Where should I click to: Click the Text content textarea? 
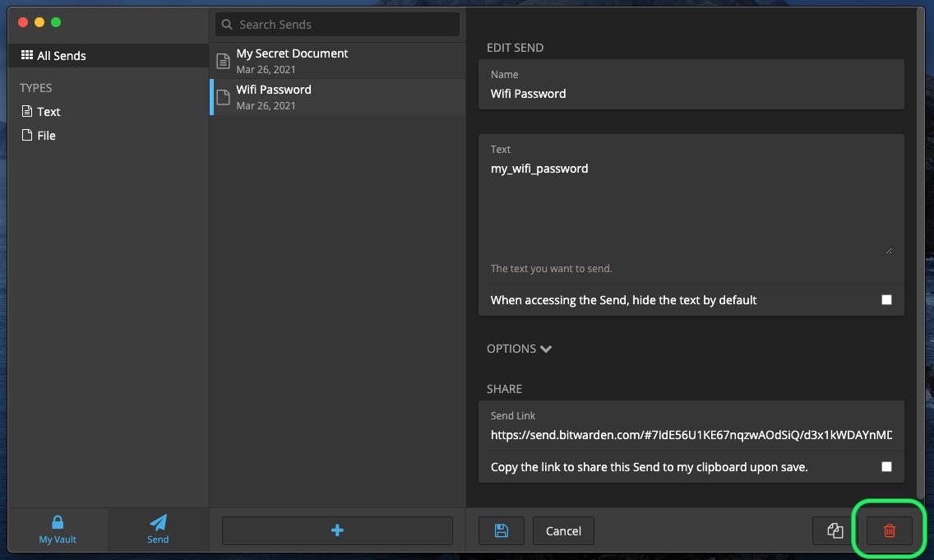pyautogui.click(x=691, y=206)
